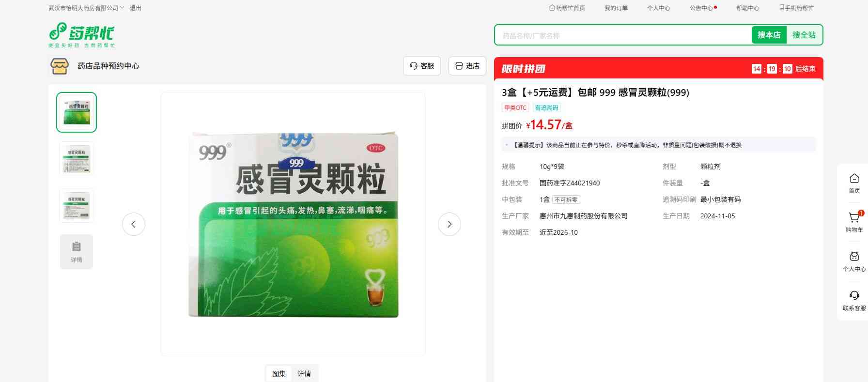Open the 详情 icon in thumbnail strip
Viewport: 868px width, 382px height.
pyautogui.click(x=77, y=252)
